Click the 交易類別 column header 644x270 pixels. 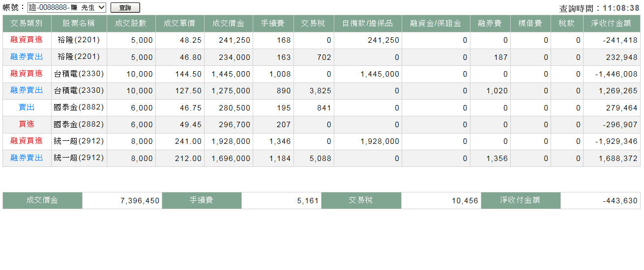[x=27, y=23]
